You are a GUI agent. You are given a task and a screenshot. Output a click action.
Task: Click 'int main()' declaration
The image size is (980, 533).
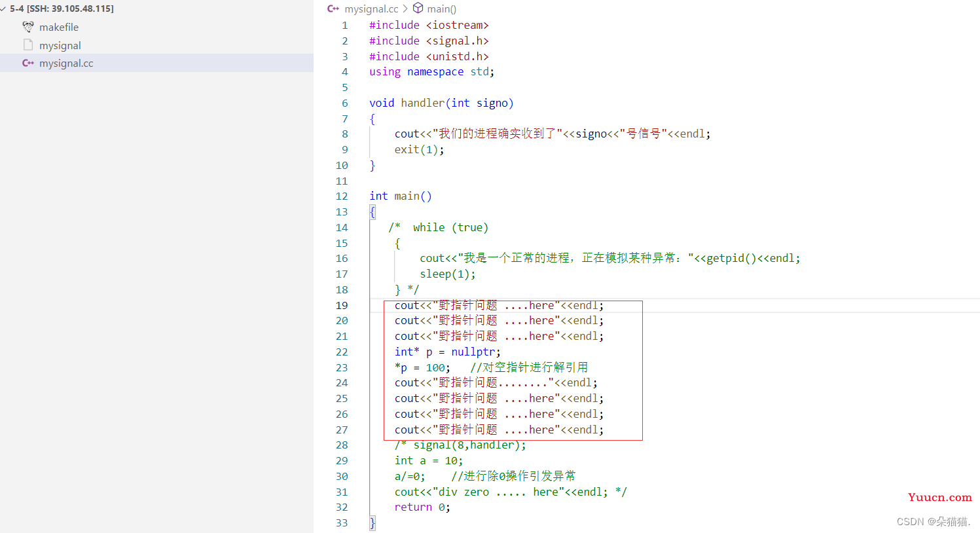[401, 196]
